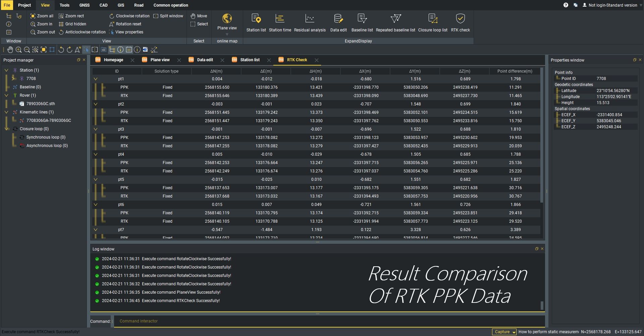Toggle info panel icon in Window group
This screenshot has height=336, width=644.
(x=9, y=24)
